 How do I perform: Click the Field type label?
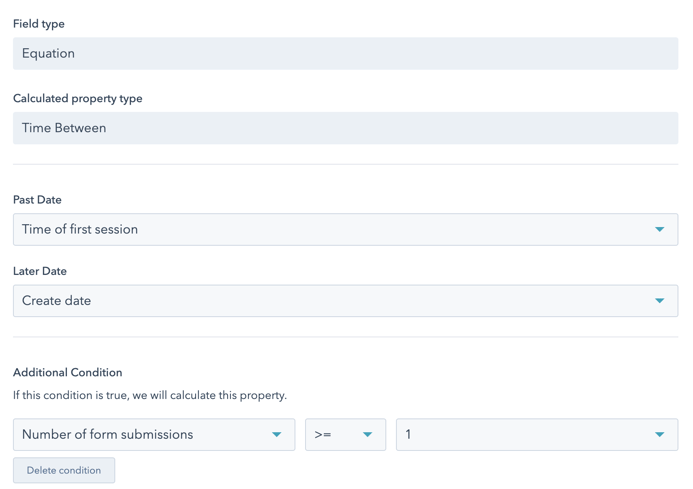[x=39, y=24]
